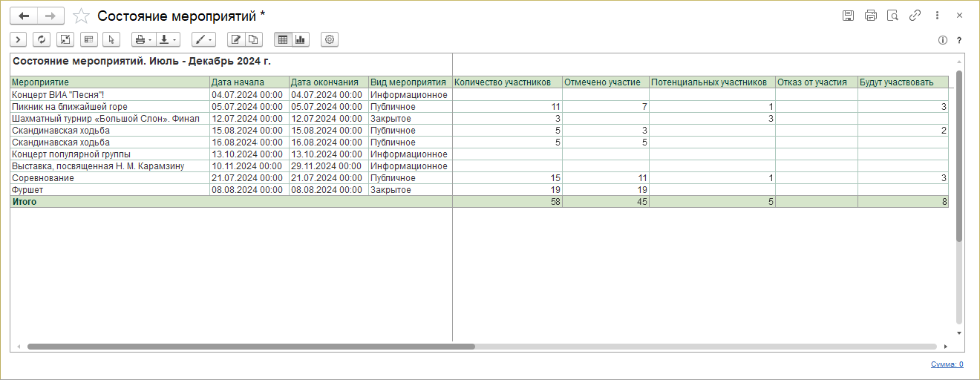The image size is (980, 380).
Task: Click the back navigation arrow
Action: point(23,16)
